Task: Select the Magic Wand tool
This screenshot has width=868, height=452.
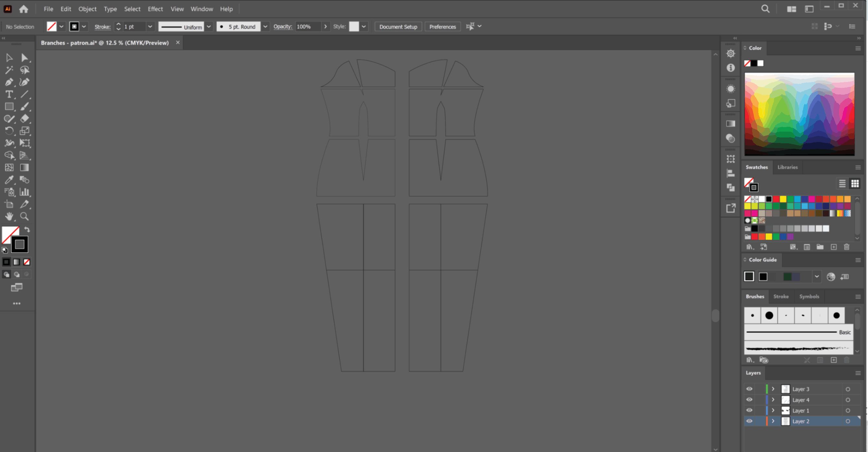Action: 9,70
